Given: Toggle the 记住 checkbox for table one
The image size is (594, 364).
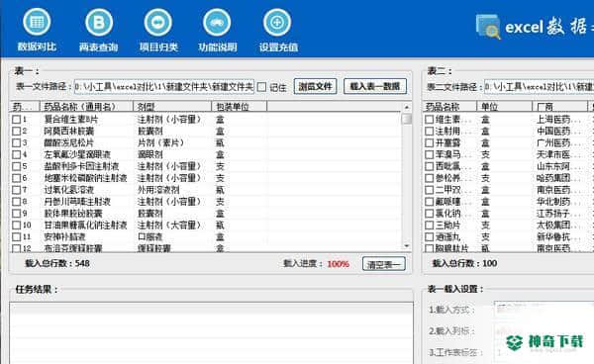Looking at the screenshot, I should (x=261, y=87).
